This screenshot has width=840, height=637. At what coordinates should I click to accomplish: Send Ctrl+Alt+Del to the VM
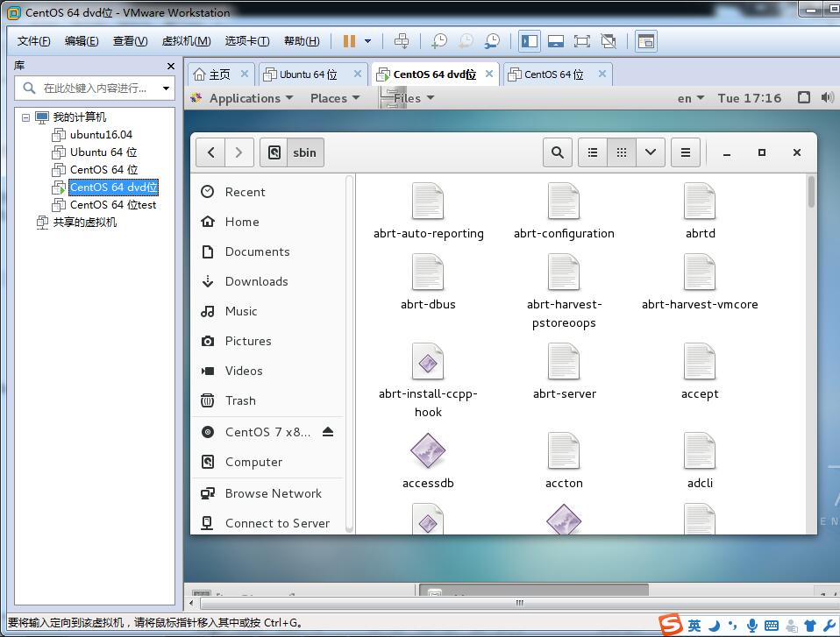tap(402, 40)
